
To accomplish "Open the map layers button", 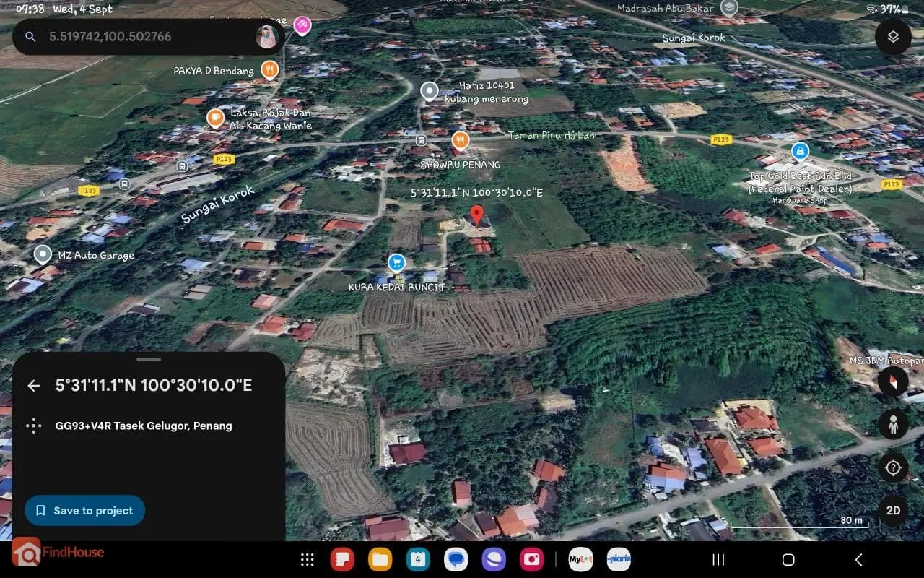I will click(893, 36).
